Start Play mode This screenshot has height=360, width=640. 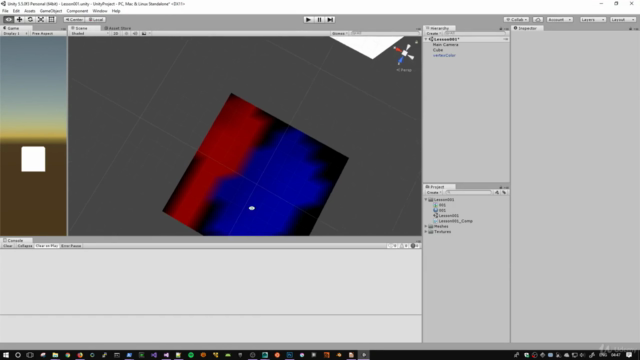[x=309, y=20]
